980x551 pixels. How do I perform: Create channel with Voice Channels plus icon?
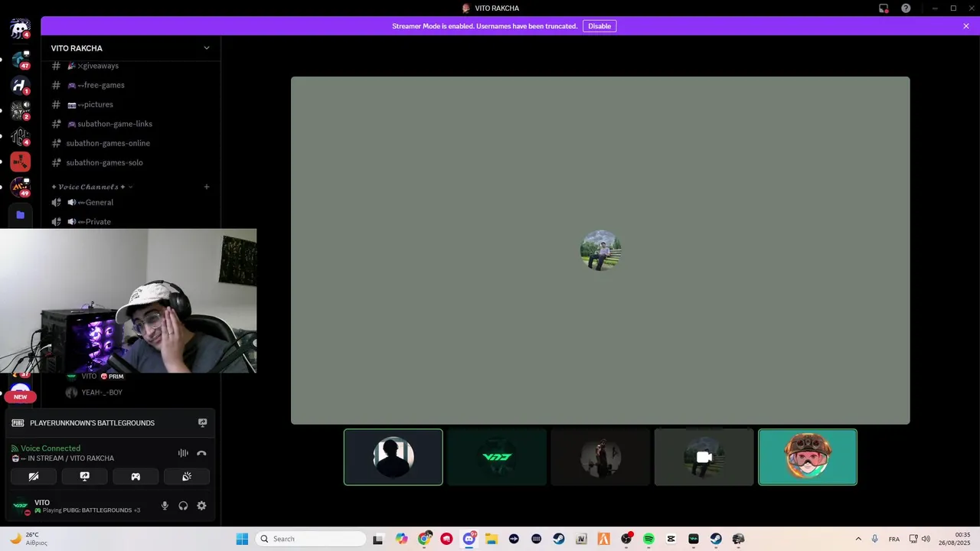[206, 187]
